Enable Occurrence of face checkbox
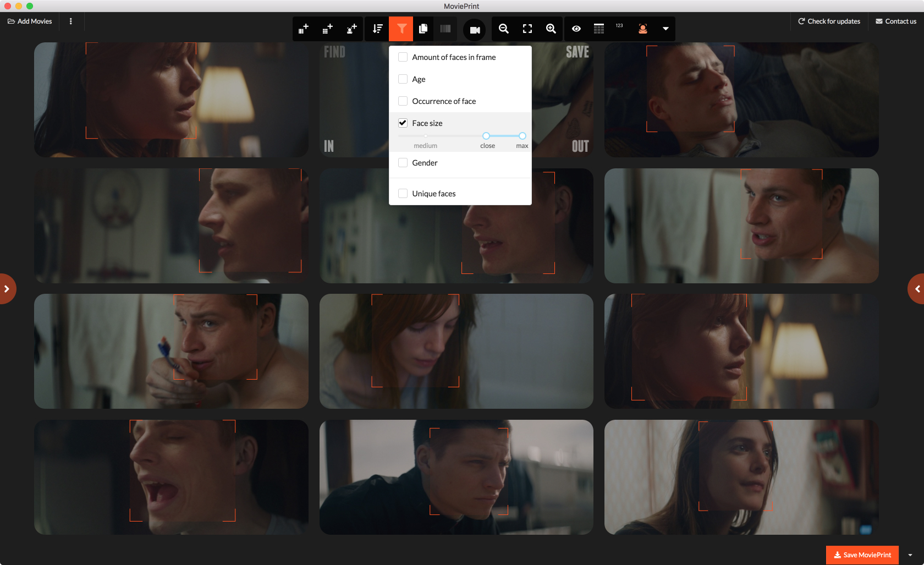 tap(403, 101)
